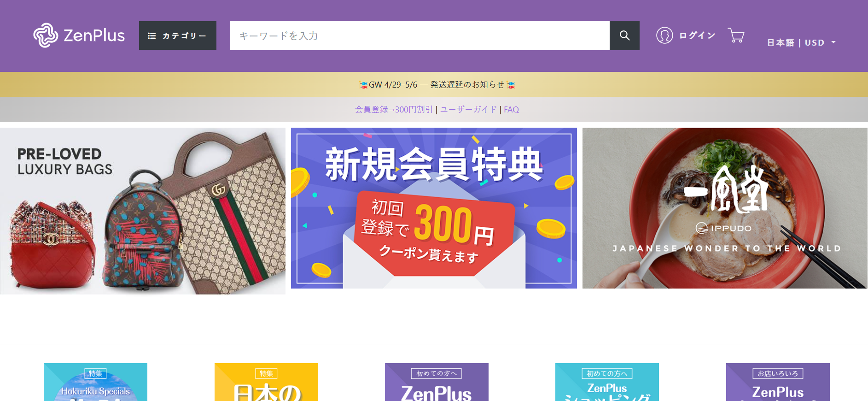Click the ZenPlus logo
Image resolution: width=868 pixels, height=401 pixels.
tap(79, 35)
